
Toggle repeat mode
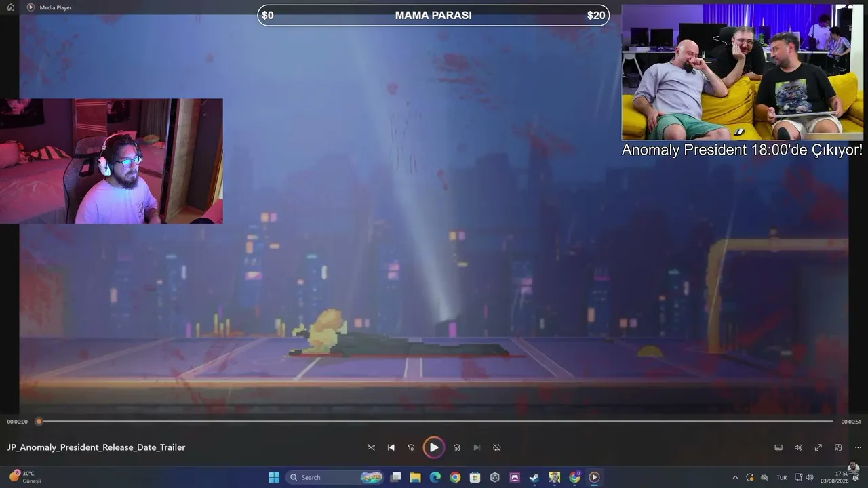pyautogui.click(x=497, y=447)
